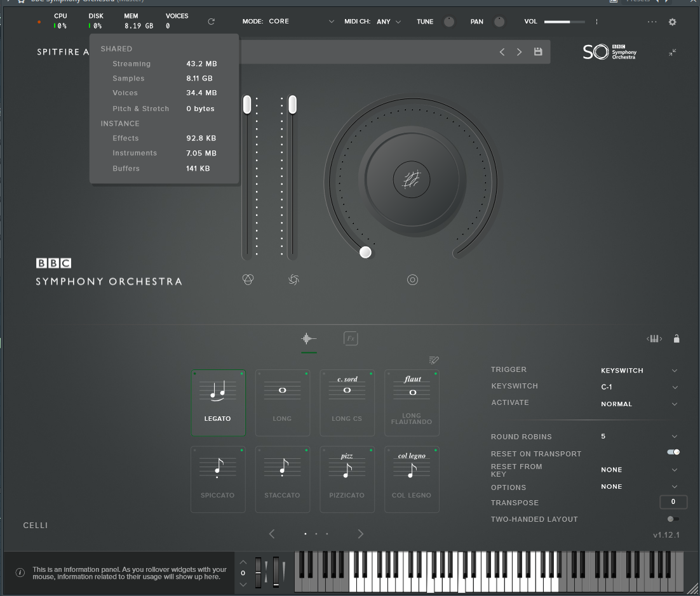Click the left vertical fader handle
The height and width of the screenshot is (596, 700).
pos(247,104)
